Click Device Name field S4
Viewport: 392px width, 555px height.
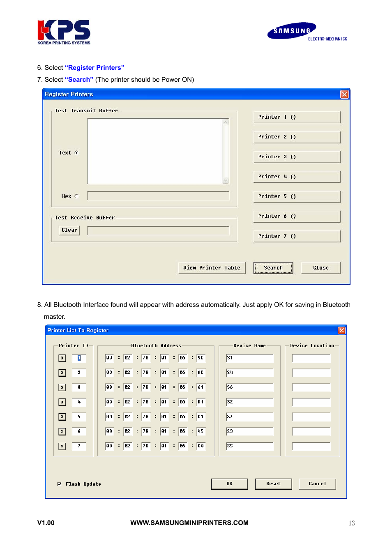[x=250, y=373]
